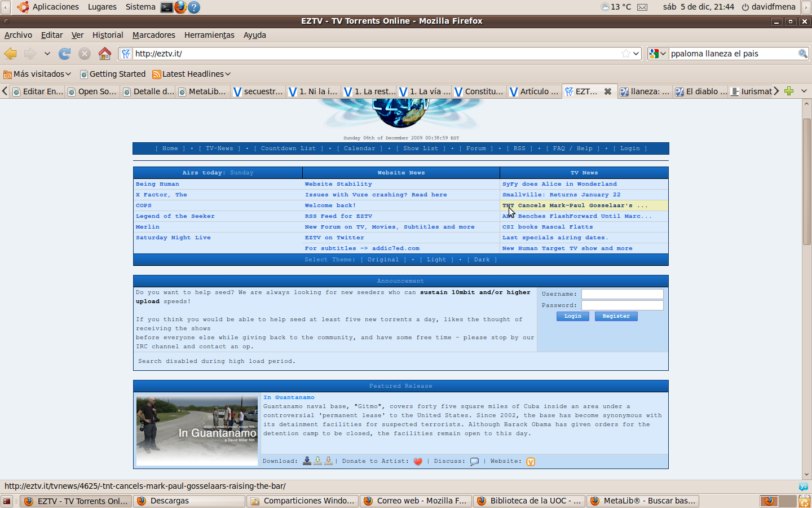Open the help icon in top panel
Screen dimensions: 812x508
pos(194,7)
